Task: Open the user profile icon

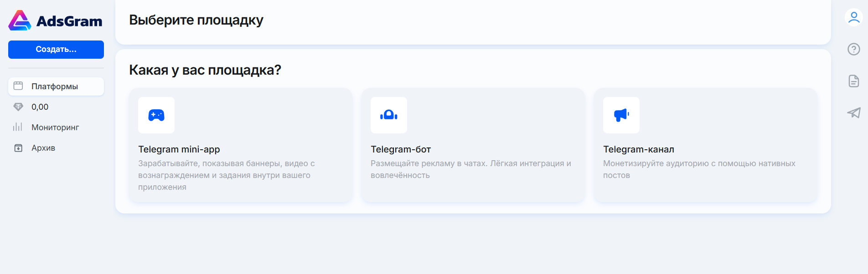Action: 854,18
